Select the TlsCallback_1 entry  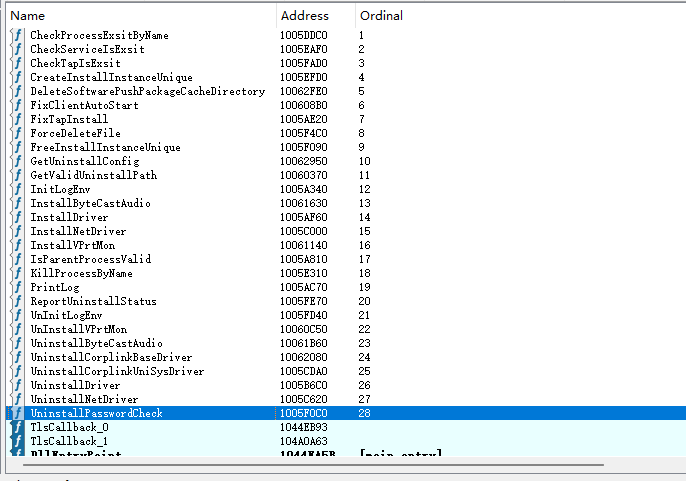[69, 441]
